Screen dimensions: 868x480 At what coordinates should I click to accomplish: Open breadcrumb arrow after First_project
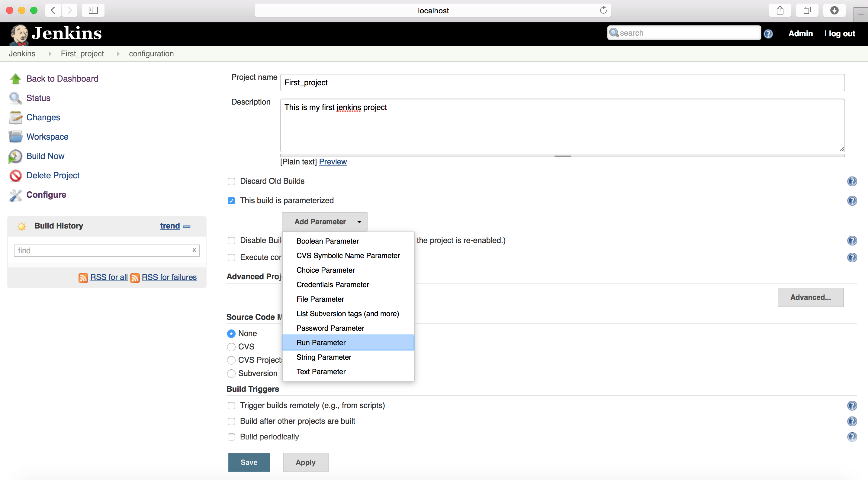(118, 54)
